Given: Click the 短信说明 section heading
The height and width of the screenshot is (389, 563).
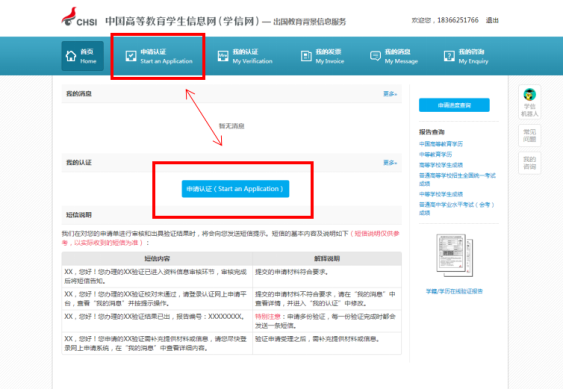Looking at the screenshot, I should tap(79, 215).
